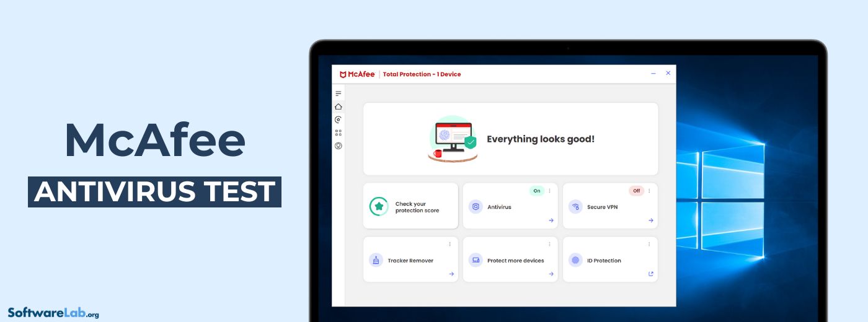
Task: Click the Protect more devices label
Action: [516, 261]
